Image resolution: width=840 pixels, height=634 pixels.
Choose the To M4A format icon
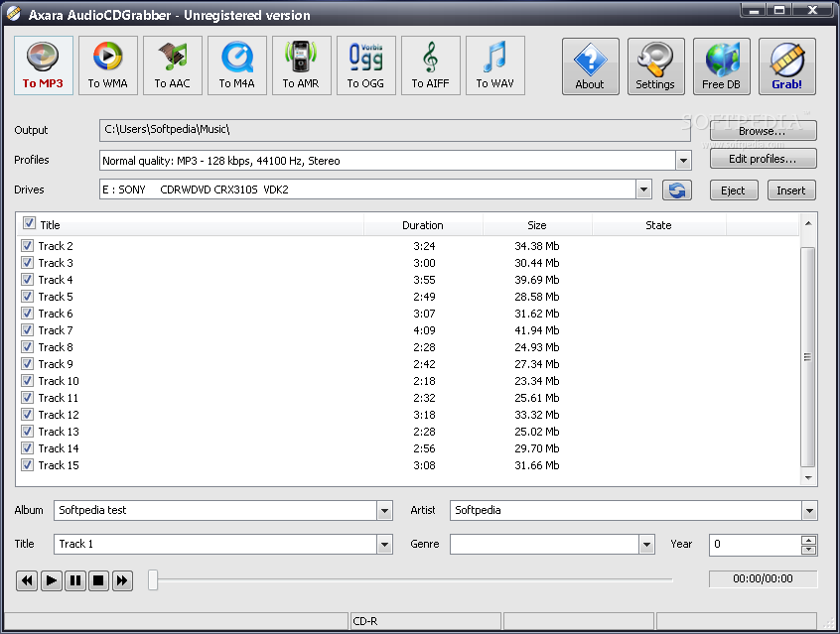click(236, 65)
